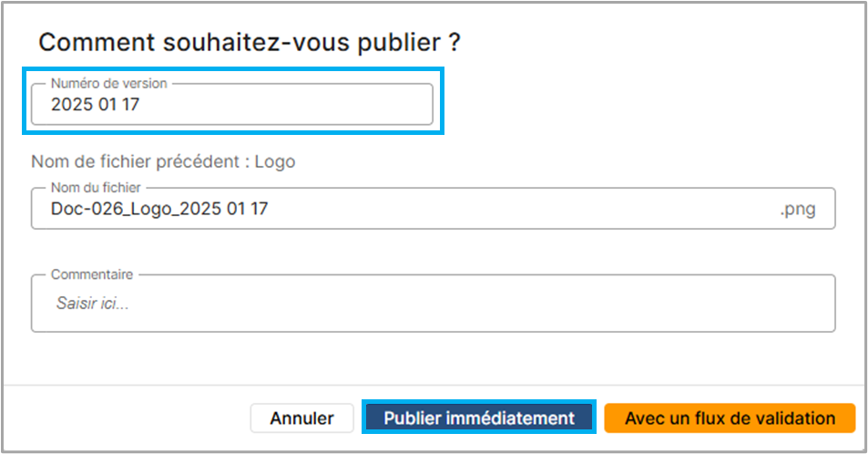Click the 'Saisir ici...' placeholder text
Image resolution: width=868 pixels, height=454 pixels.
tap(92, 304)
